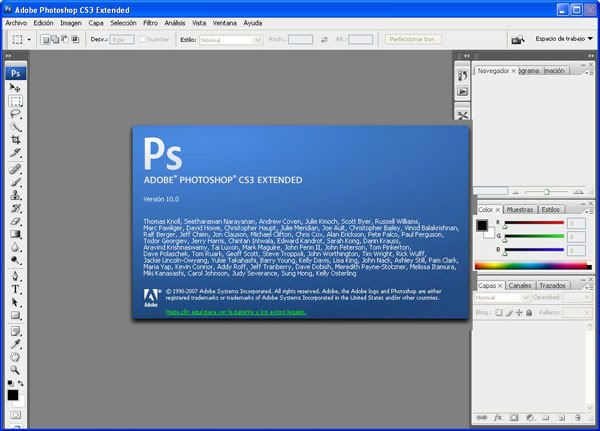Viewport: 600px width, 431px height.
Task: Select the Quick Selection tool
Action: (x=15, y=127)
